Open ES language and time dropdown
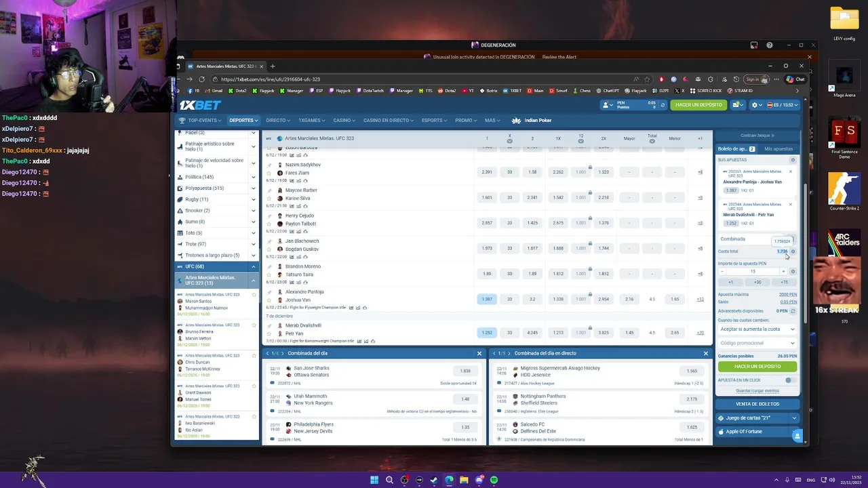Viewport: 868px width, 488px height. click(x=783, y=105)
